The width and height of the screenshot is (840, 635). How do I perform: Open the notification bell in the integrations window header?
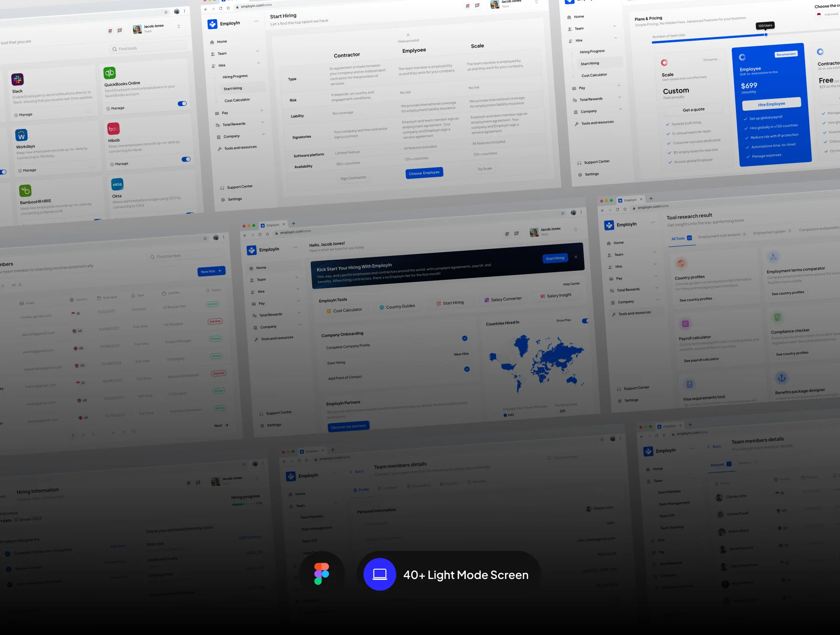[x=110, y=31]
